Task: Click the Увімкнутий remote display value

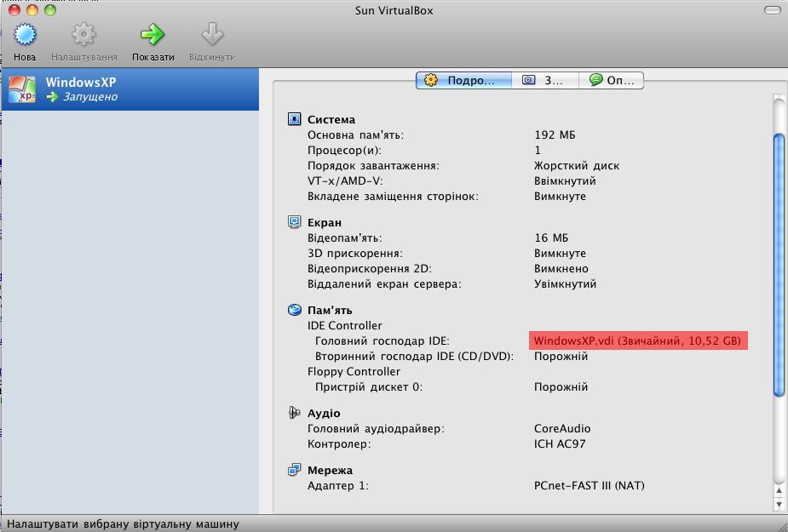Action: pyautogui.click(x=565, y=284)
